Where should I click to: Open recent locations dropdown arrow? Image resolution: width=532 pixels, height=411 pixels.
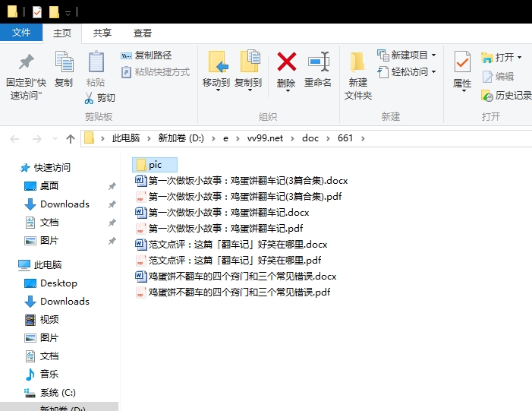pos(55,138)
